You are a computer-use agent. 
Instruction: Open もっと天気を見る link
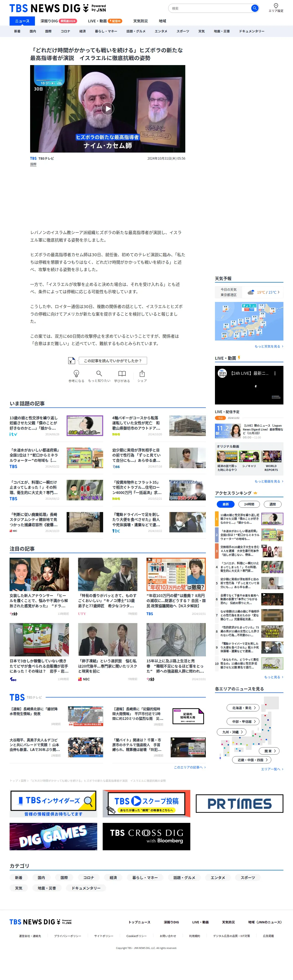point(269,347)
